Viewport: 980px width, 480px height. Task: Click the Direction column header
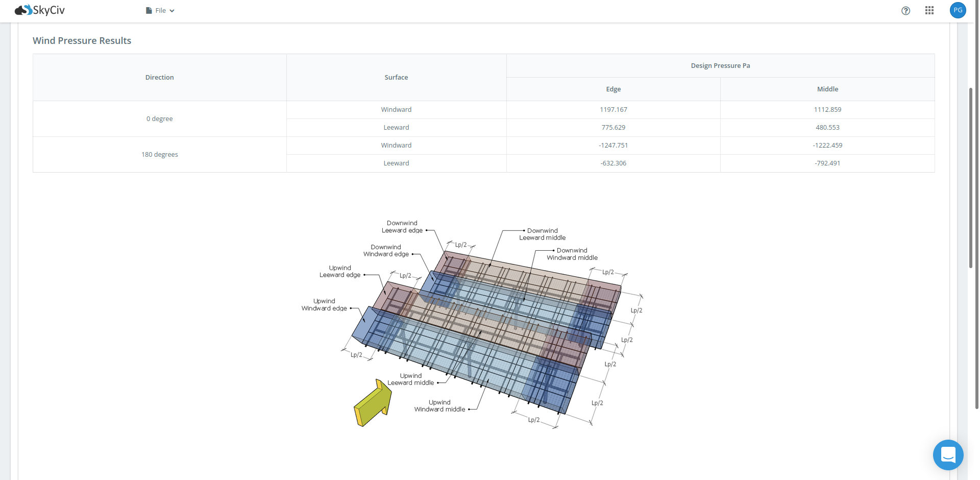tap(159, 78)
